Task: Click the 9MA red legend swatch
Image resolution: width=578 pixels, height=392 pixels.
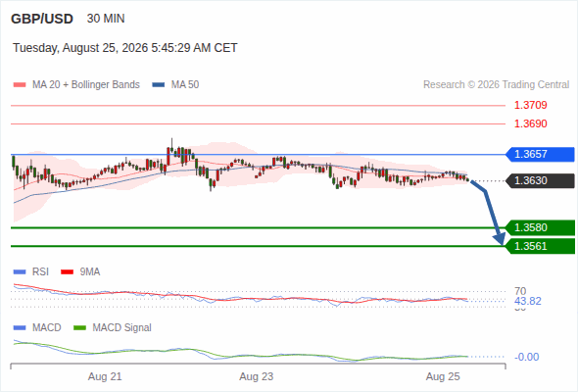Action: [x=67, y=272]
